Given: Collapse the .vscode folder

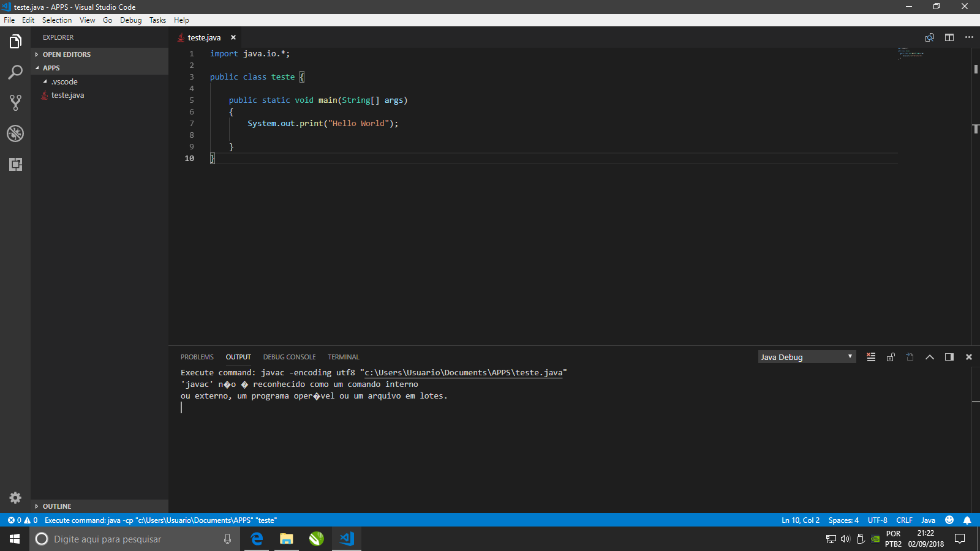Looking at the screenshot, I should point(99,81).
